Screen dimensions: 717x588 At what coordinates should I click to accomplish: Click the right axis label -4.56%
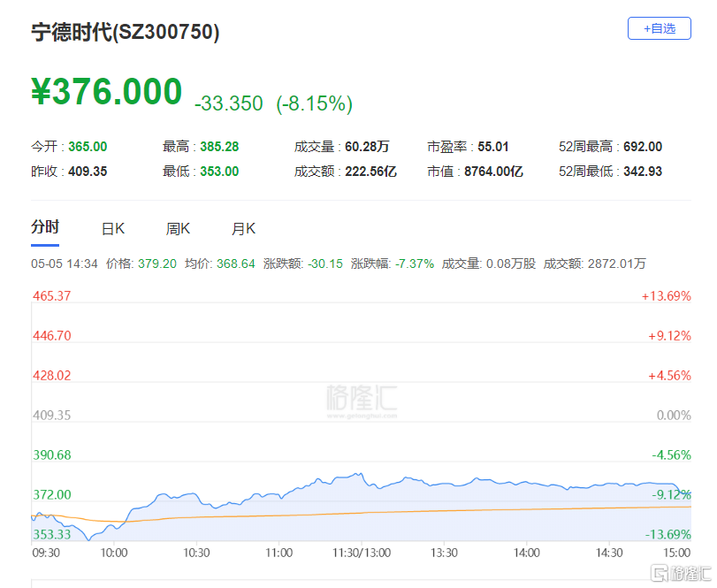pos(671,455)
